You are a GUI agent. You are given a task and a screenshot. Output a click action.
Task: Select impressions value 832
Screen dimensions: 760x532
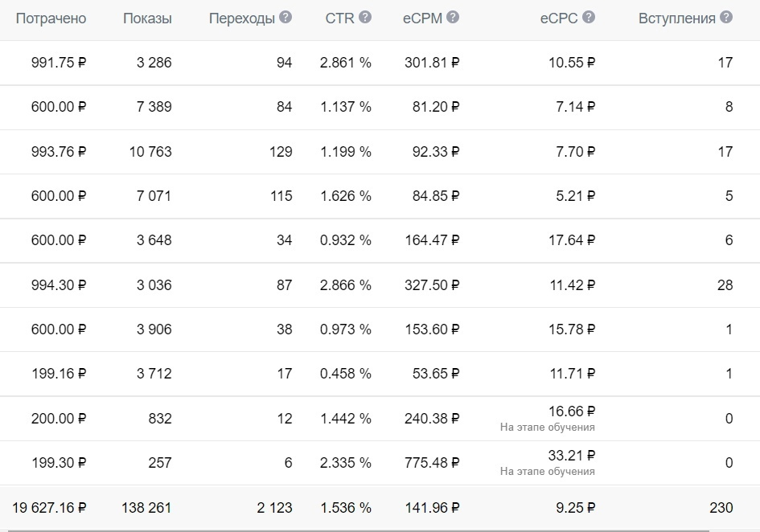coord(160,418)
